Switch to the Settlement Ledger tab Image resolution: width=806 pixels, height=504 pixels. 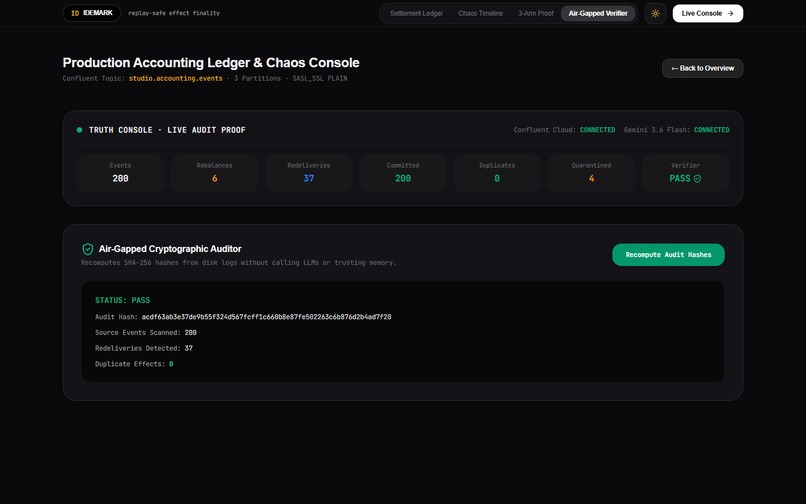416,13
